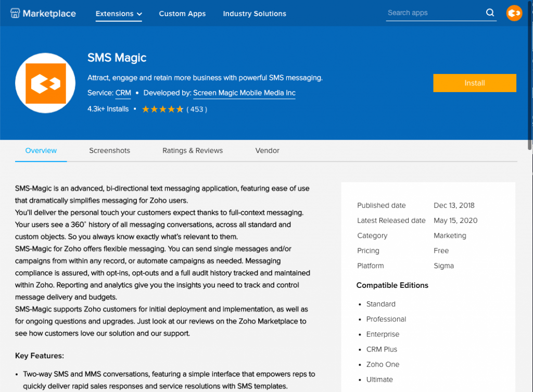Click the Overview tab

pos(41,150)
